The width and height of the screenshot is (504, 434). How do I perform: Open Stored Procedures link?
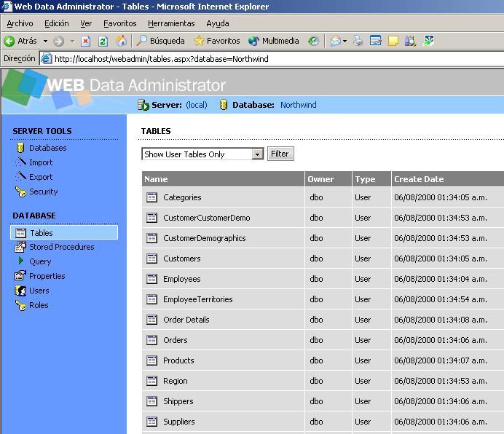62,247
